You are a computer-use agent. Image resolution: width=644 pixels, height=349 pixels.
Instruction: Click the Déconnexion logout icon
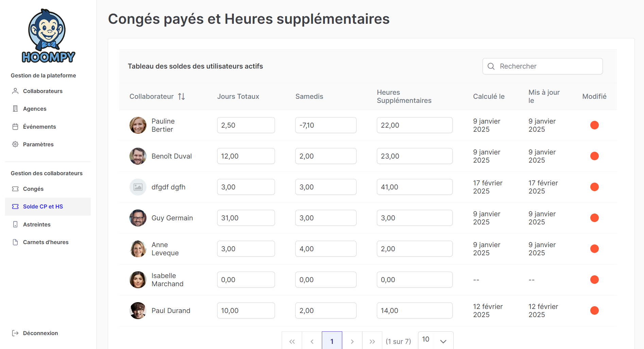[x=15, y=333]
